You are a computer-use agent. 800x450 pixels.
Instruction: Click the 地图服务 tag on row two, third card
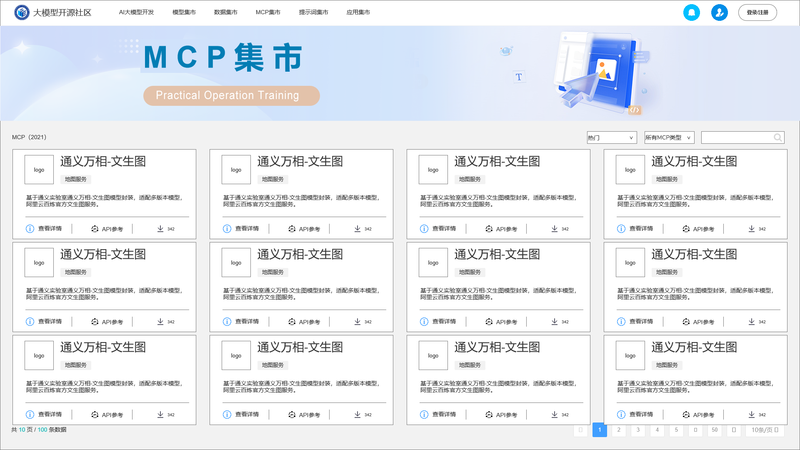tap(469, 272)
